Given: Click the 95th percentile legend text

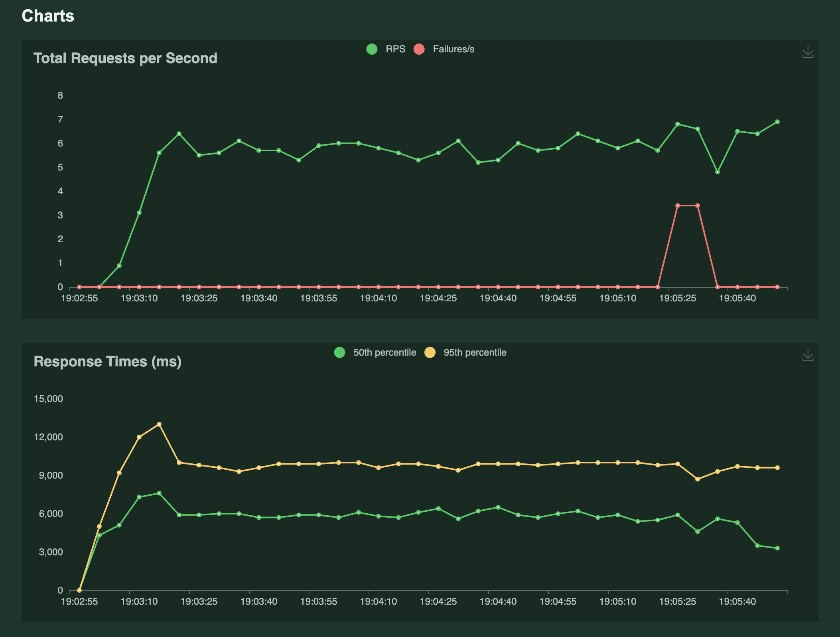Looking at the screenshot, I should (x=475, y=352).
